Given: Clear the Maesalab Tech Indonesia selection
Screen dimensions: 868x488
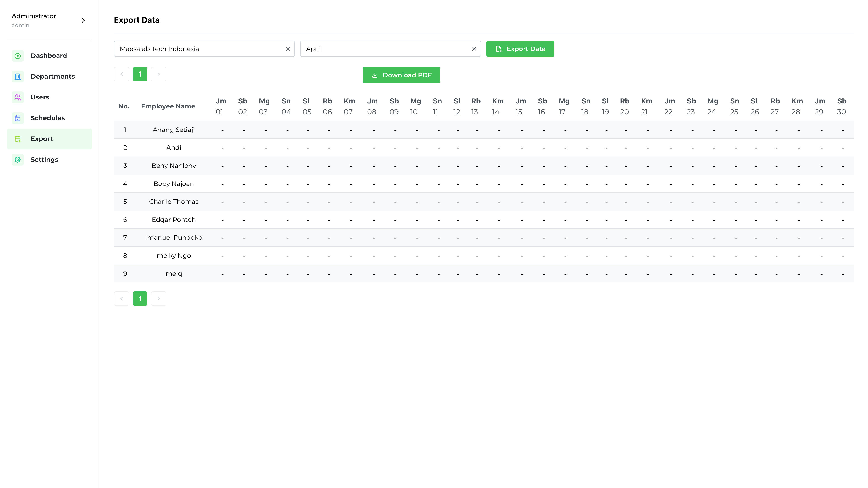Looking at the screenshot, I should tap(288, 49).
